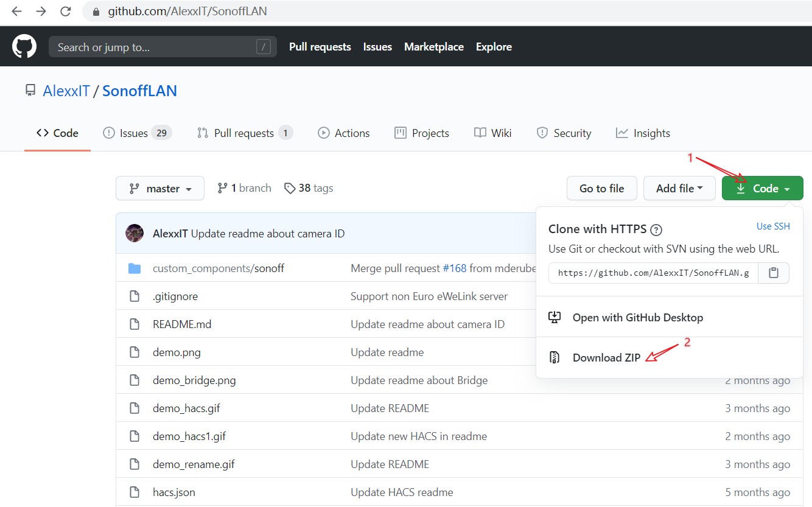Click the Use SSH link
This screenshot has width=812, height=507.
(773, 226)
